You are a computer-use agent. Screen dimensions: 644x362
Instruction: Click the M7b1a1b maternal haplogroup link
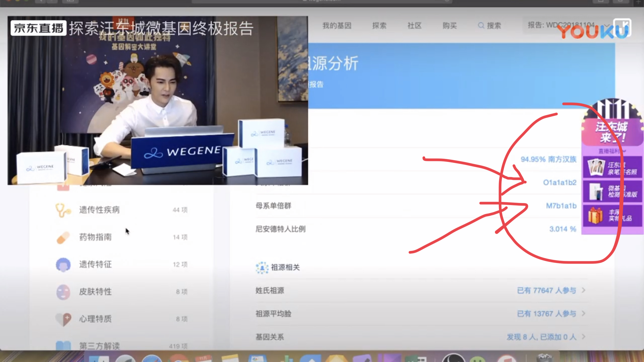tap(561, 206)
